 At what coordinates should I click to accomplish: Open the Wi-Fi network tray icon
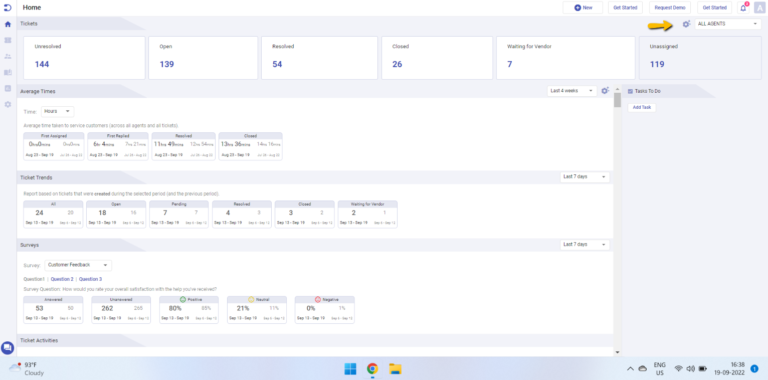point(678,368)
